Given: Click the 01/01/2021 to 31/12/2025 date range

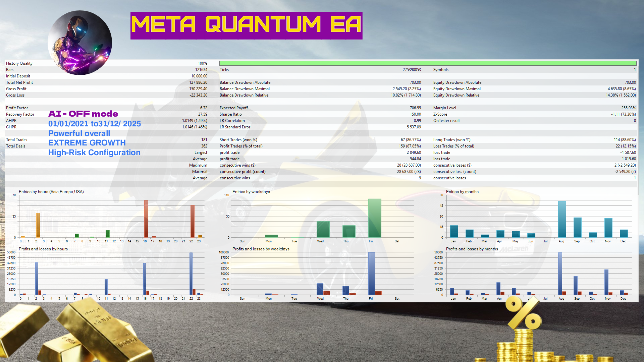Looking at the screenshot, I should (x=95, y=124).
